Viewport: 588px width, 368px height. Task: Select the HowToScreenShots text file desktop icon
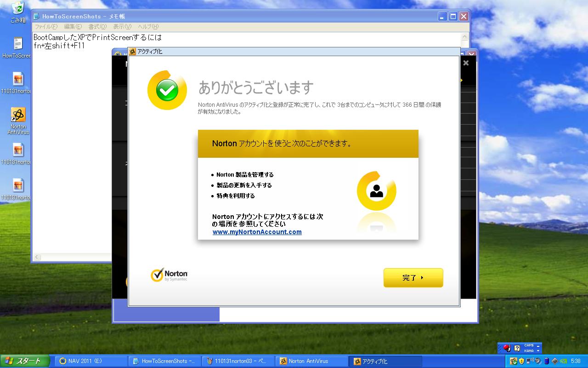pyautogui.click(x=17, y=48)
